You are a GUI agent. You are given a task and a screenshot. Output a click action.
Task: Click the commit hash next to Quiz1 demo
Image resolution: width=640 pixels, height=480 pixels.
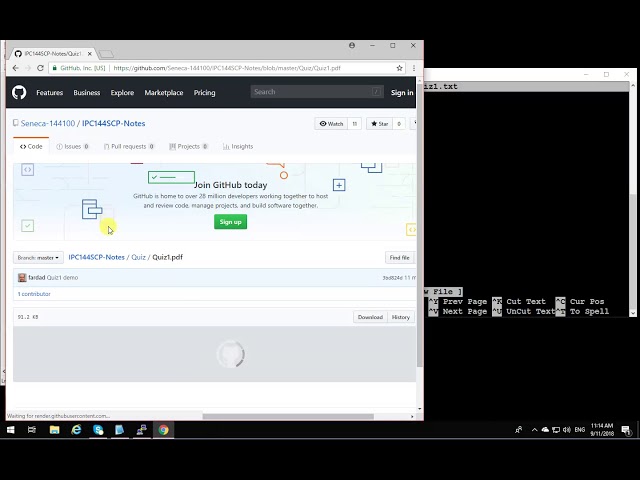(x=392, y=278)
